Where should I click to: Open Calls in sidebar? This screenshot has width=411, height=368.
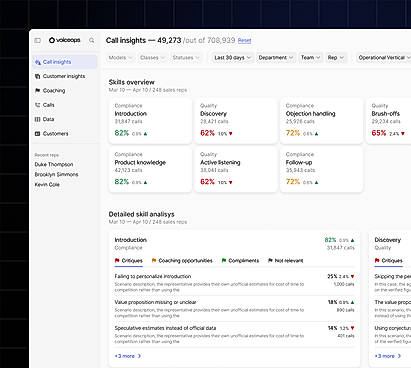click(65, 105)
